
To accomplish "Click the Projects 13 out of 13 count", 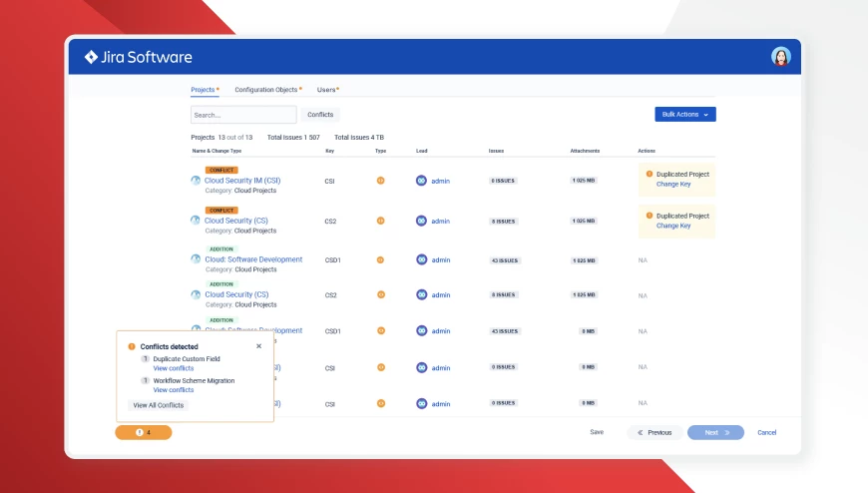I will coord(221,138).
